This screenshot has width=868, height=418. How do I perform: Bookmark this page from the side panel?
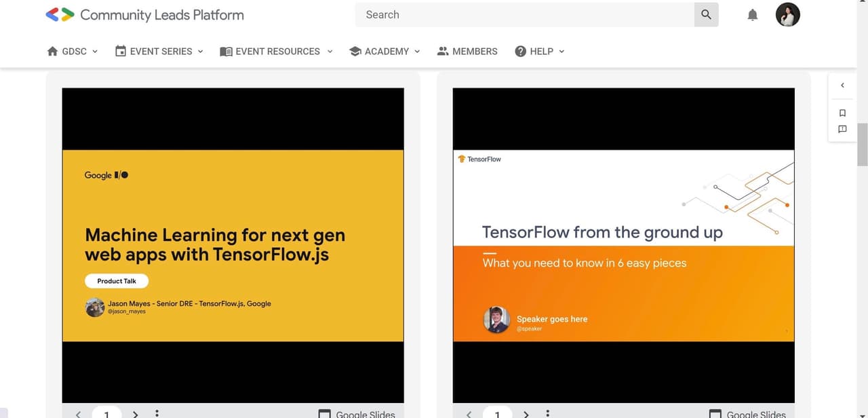(842, 113)
